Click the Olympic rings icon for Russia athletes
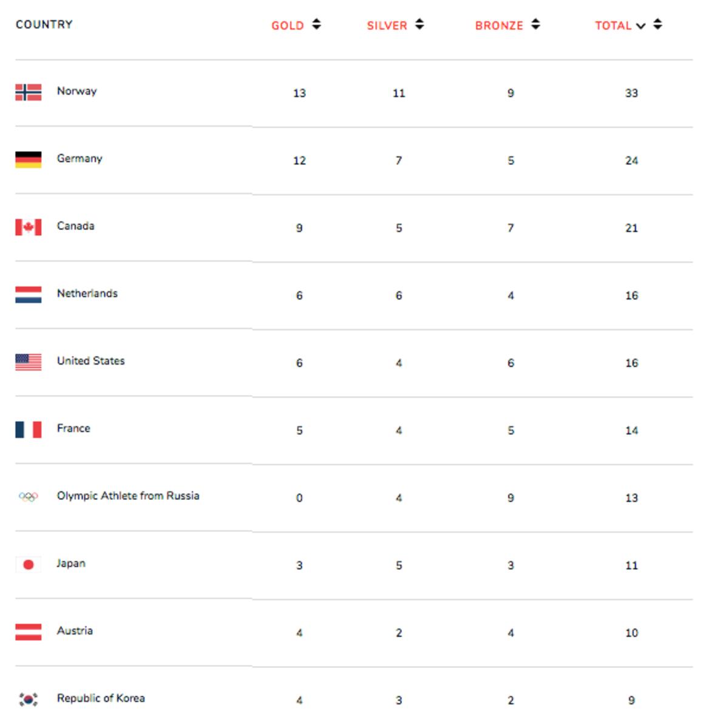This screenshot has width=706, height=728. tap(28, 496)
